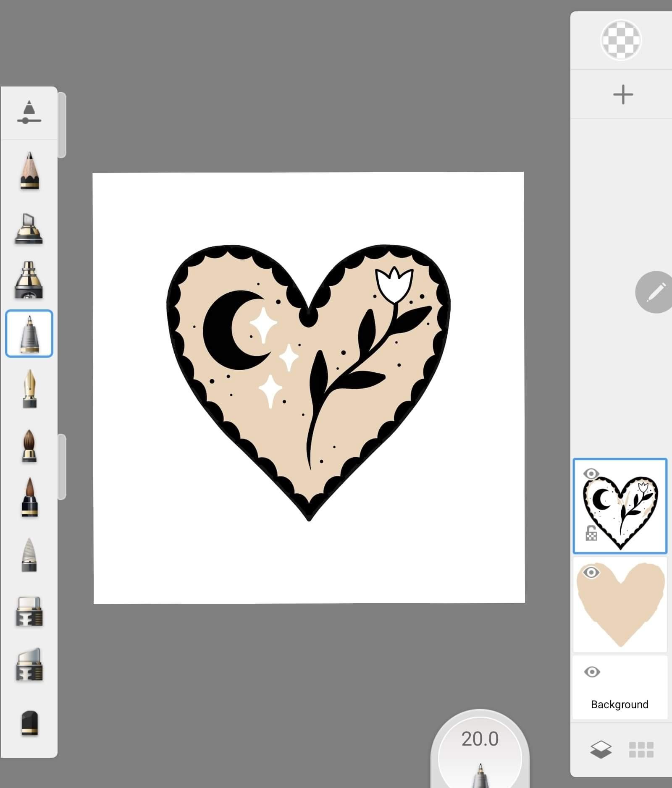Grab the upper brush palette handle
Image resolution: width=672 pixels, height=788 pixels.
[62, 125]
